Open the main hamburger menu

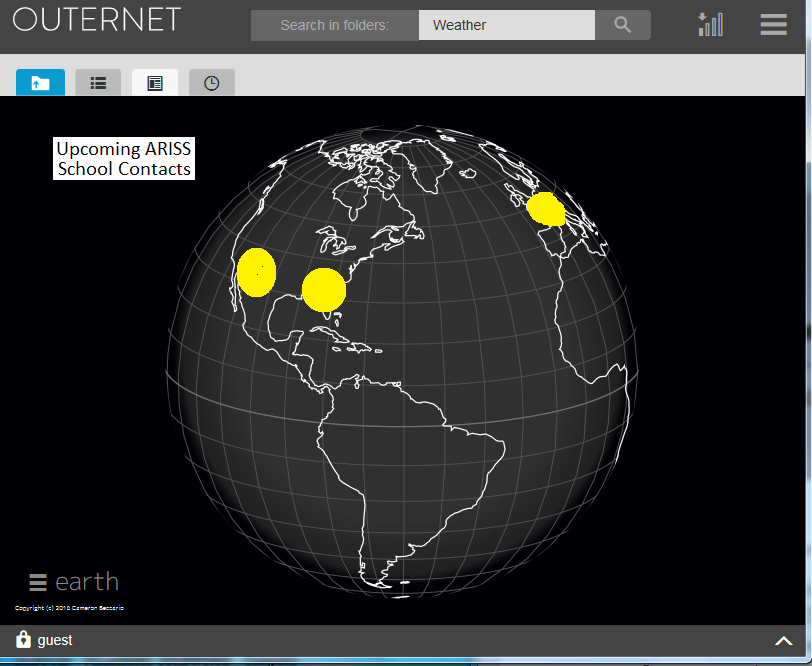point(773,25)
